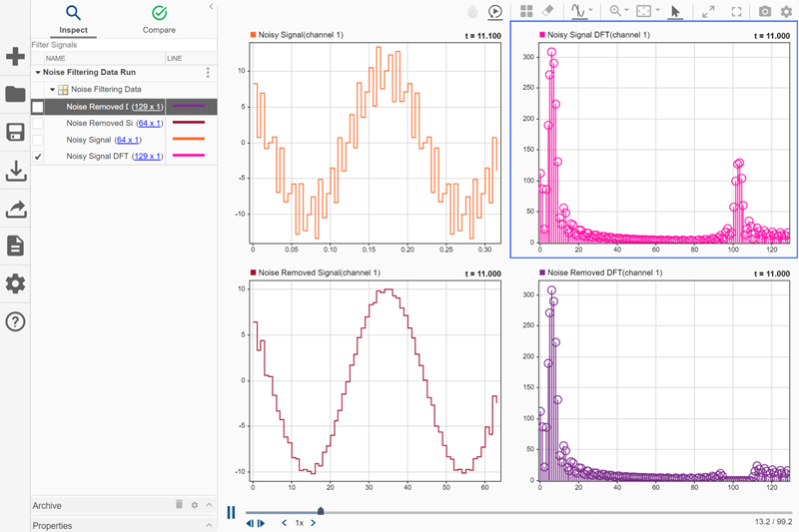Click the add plus icon in sidebar
This screenshot has width=799, height=532.
pyautogui.click(x=15, y=56)
